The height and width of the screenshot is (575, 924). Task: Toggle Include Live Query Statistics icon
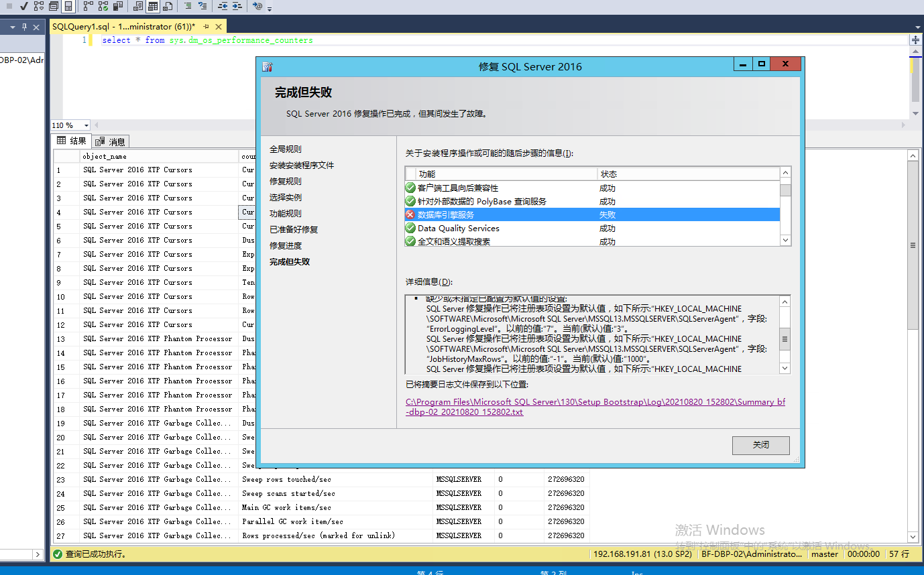pos(103,6)
